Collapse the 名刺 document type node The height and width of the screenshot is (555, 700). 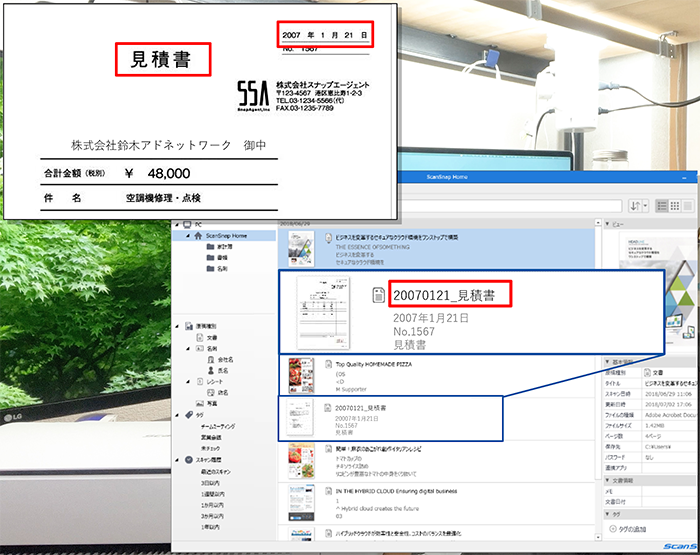pyautogui.click(x=188, y=349)
